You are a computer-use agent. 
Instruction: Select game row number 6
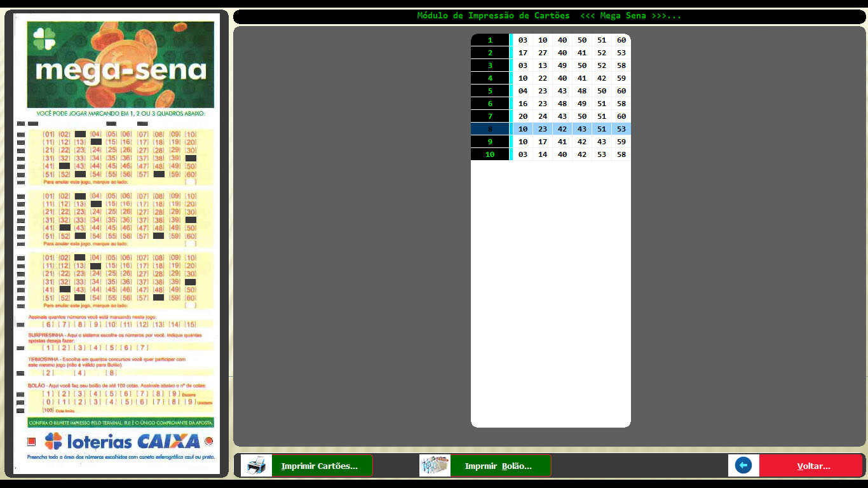551,104
